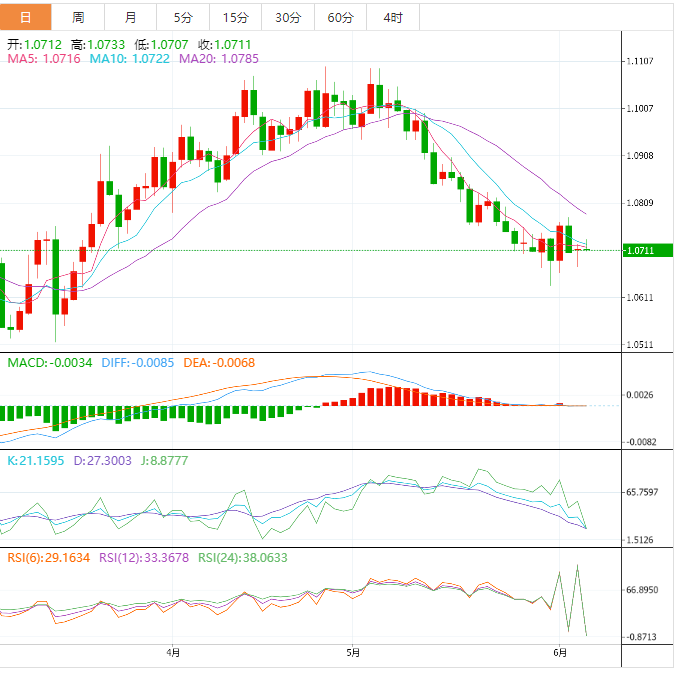
Task: Select the 15分 chart interval
Action: pyautogui.click(x=235, y=17)
